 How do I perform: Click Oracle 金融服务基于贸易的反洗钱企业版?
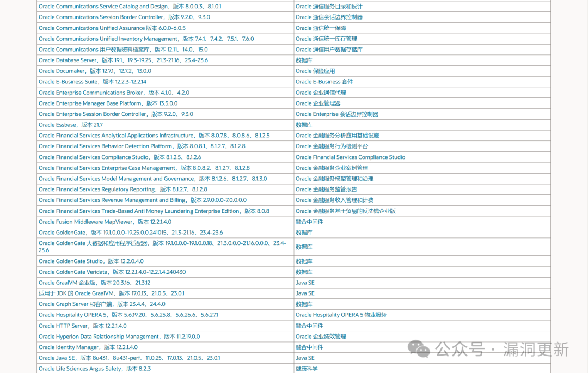coord(345,211)
